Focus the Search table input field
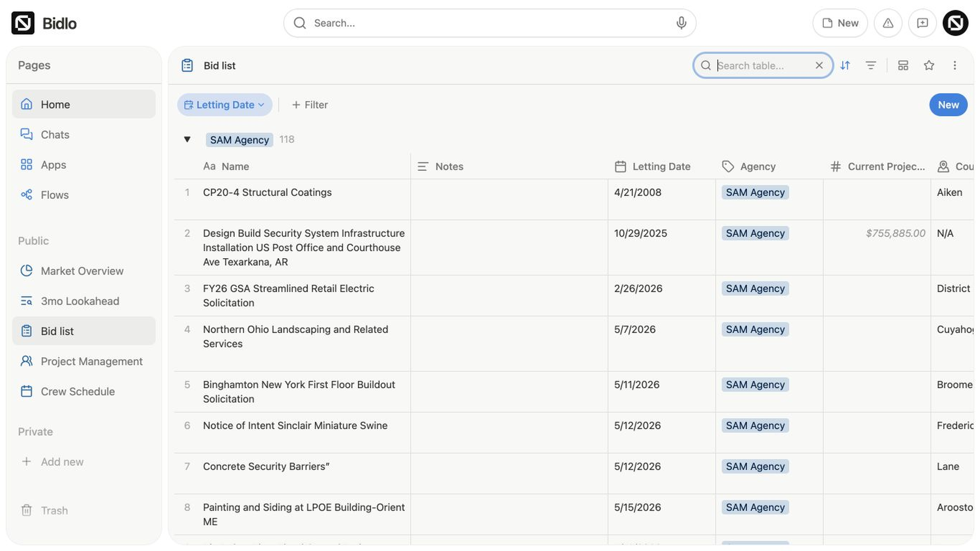 [763, 65]
